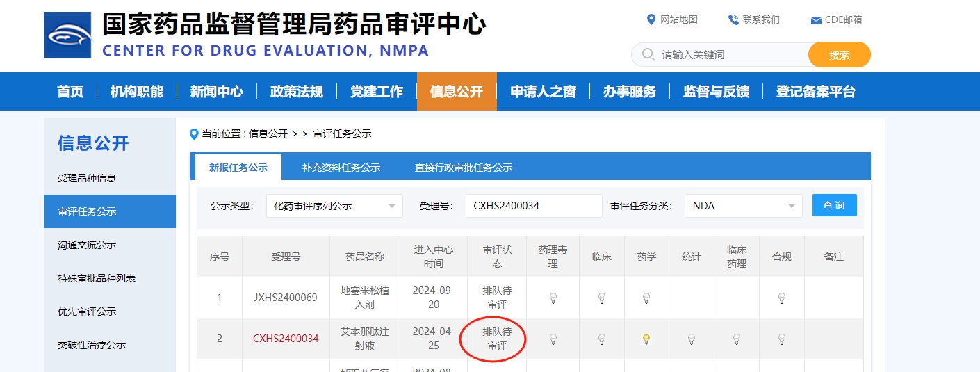Click the yellow 药学 bulb for CXHS2400034
The height and width of the screenshot is (372, 980).
(x=646, y=339)
